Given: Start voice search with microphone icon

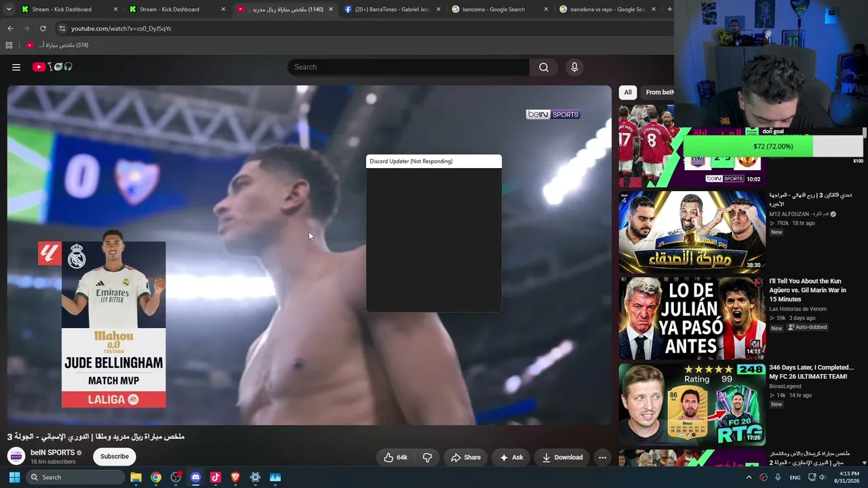Looking at the screenshot, I should point(574,67).
